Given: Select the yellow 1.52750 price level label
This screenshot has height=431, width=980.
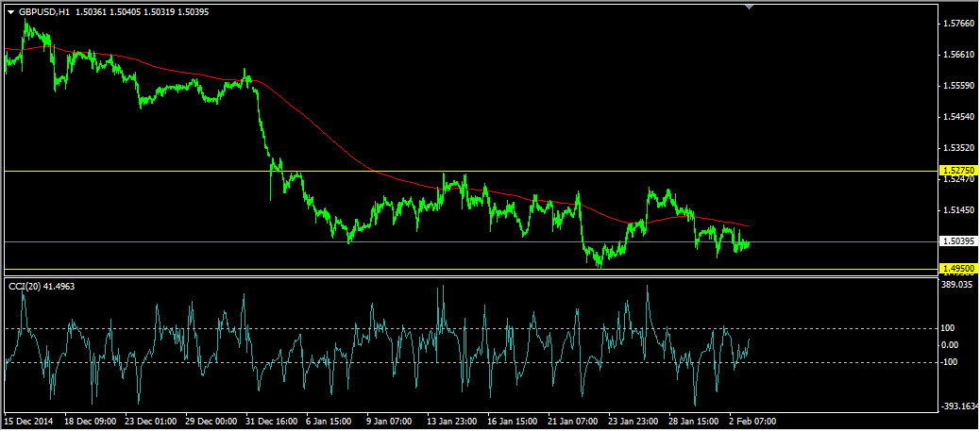Looking at the screenshot, I should [959, 171].
